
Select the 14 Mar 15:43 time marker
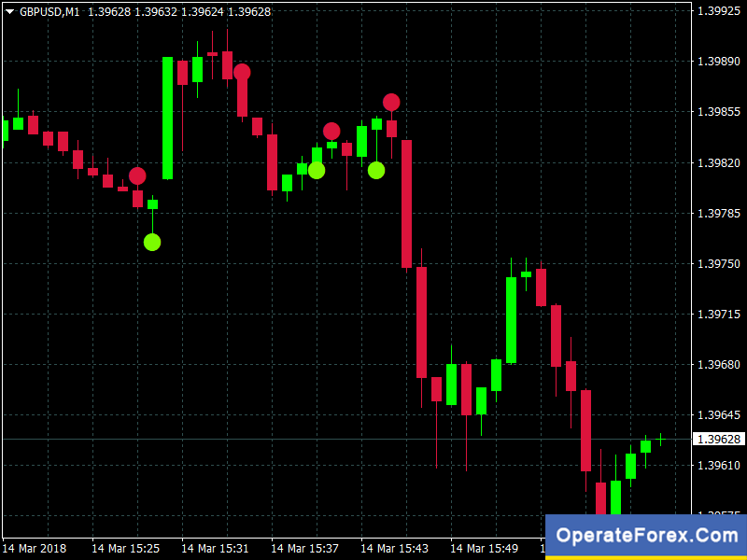click(394, 548)
